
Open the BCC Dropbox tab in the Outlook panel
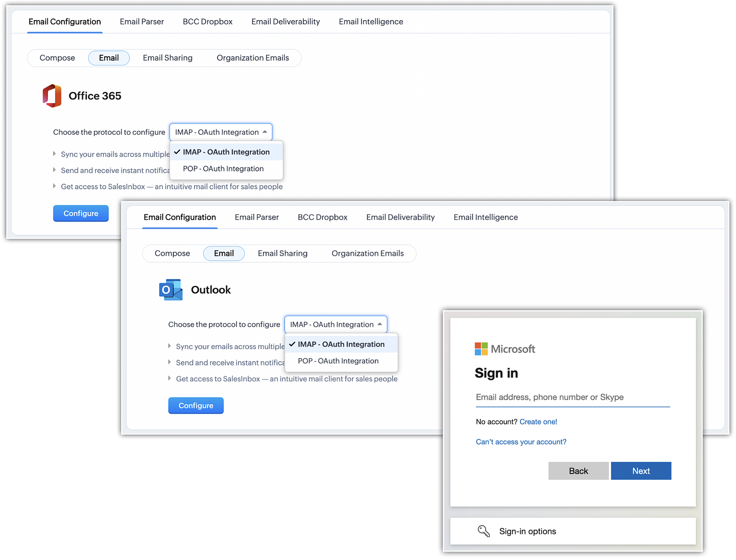(322, 217)
